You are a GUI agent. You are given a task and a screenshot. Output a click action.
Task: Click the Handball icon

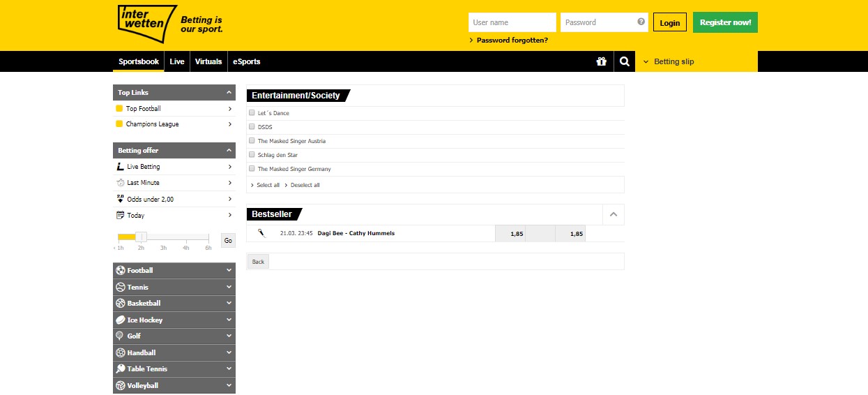click(x=121, y=352)
